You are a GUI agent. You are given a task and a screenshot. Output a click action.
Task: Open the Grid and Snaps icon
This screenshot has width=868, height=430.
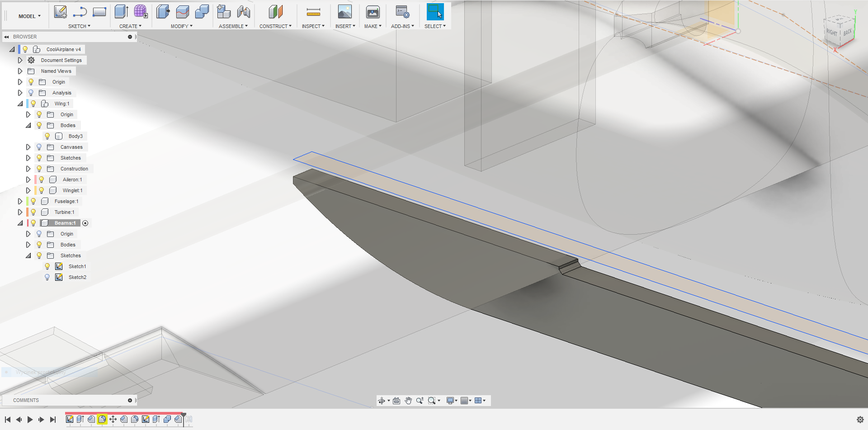click(464, 401)
